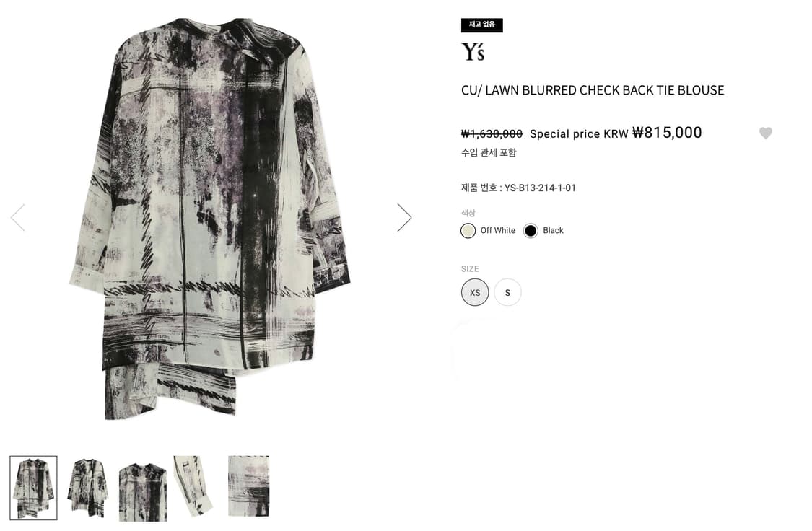This screenshot has width=812, height=531.
Task: Click product number YS-B13-214-1-01
Action: (540, 188)
